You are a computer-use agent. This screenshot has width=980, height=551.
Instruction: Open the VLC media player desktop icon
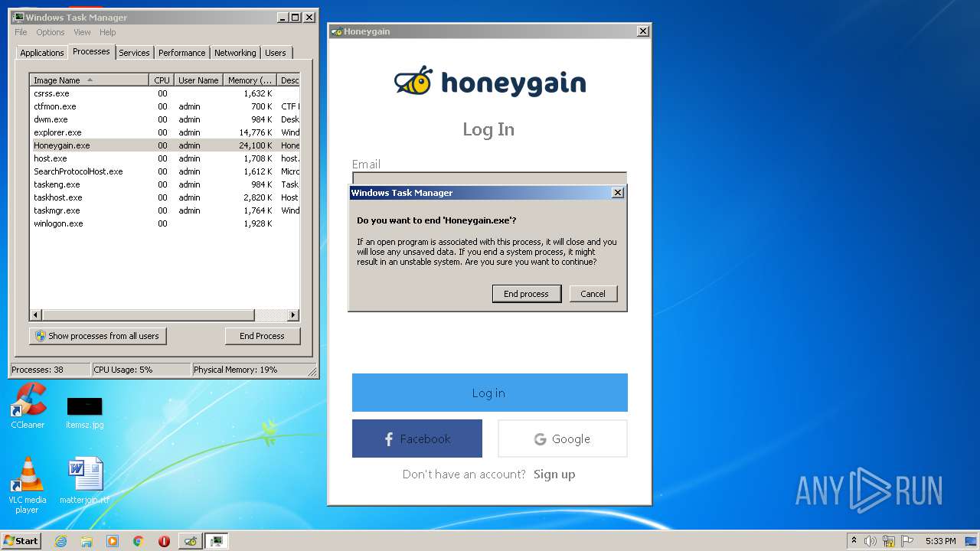(28, 484)
